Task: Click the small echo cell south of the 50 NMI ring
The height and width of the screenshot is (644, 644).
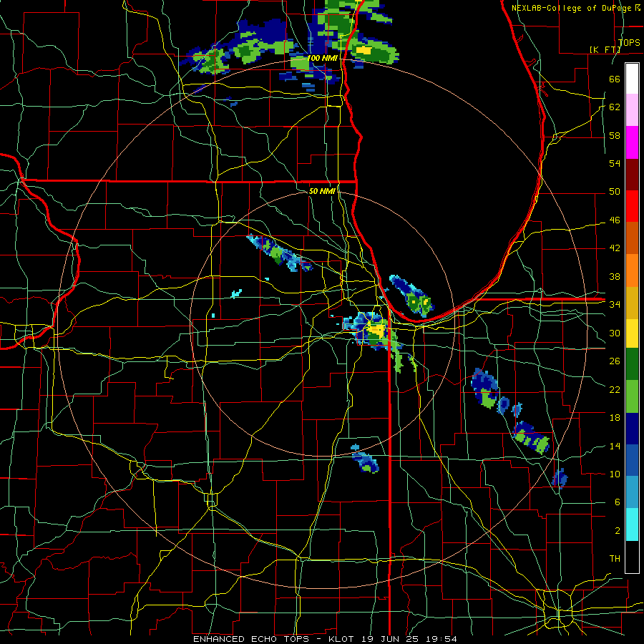Action: point(366,460)
